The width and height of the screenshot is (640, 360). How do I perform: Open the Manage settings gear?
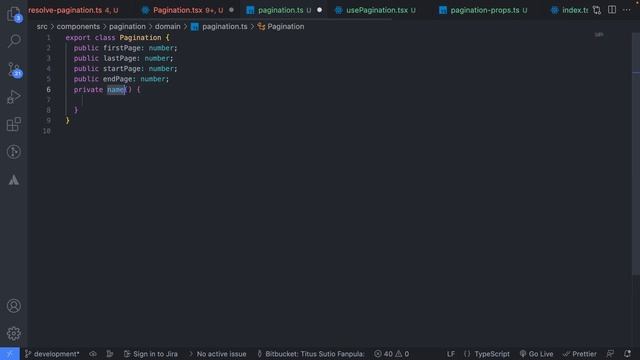pyautogui.click(x=13, y=333)
